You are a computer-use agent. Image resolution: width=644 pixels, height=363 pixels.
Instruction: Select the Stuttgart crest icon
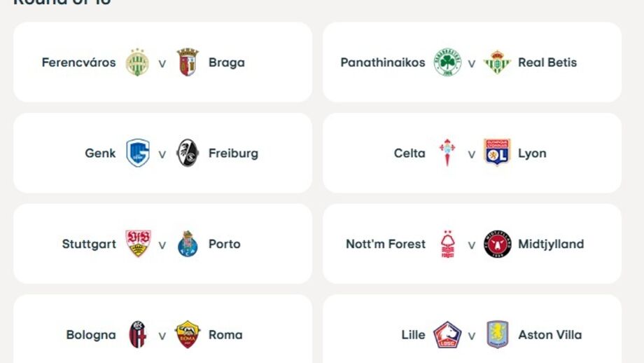(x=137, y=244)
